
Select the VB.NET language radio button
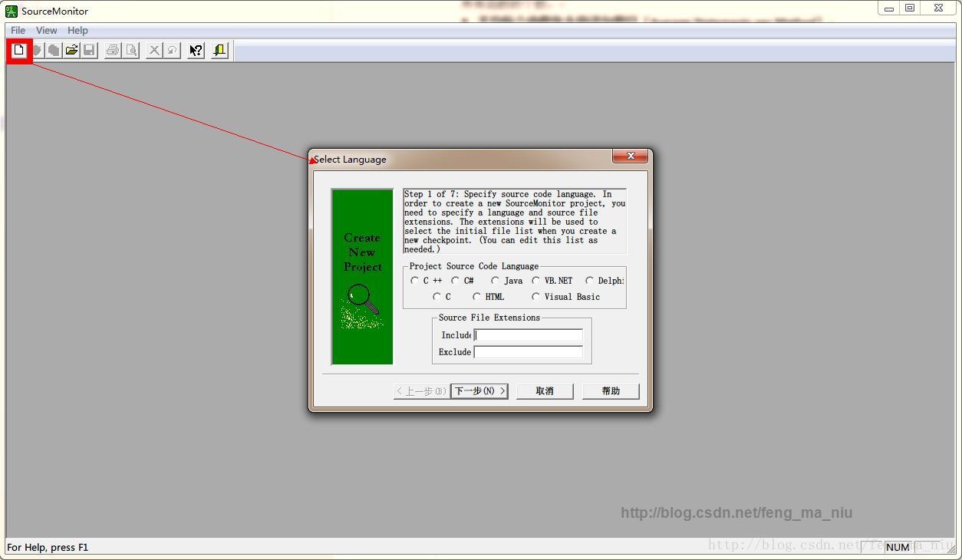coord(536,281)
